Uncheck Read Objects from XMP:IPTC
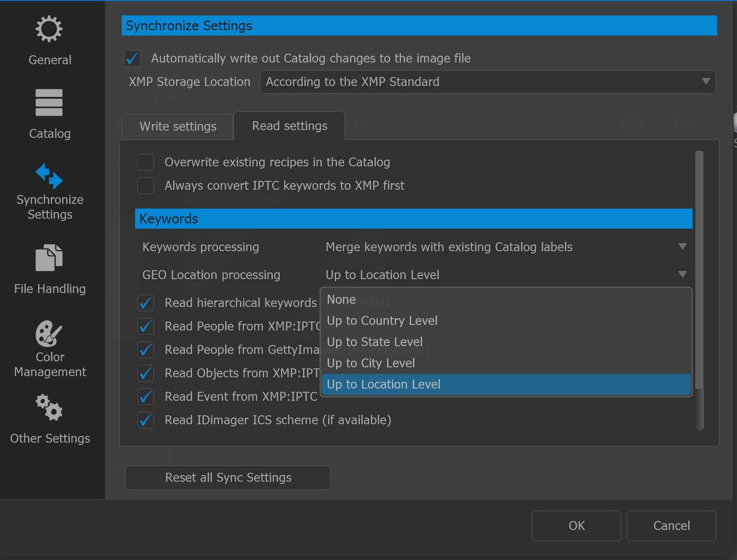The image size is (737, 560). [x=146, y=373]
